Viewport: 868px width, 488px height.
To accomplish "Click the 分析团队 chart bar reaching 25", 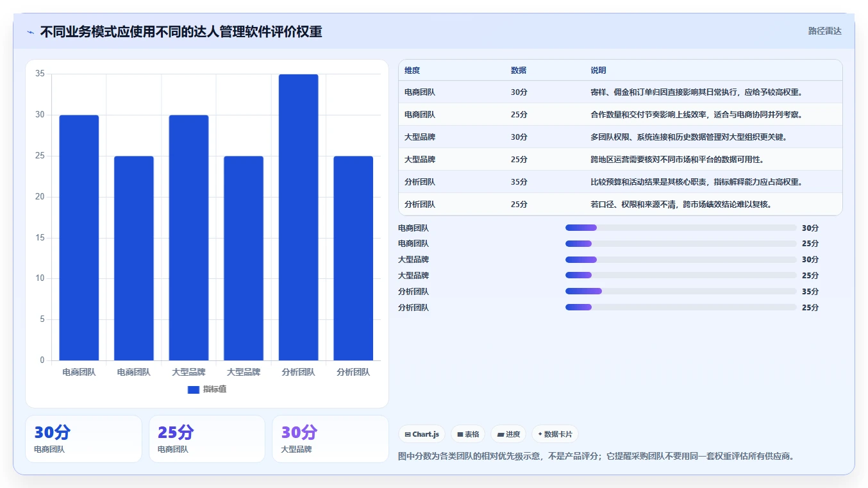I will click(353, 258).
